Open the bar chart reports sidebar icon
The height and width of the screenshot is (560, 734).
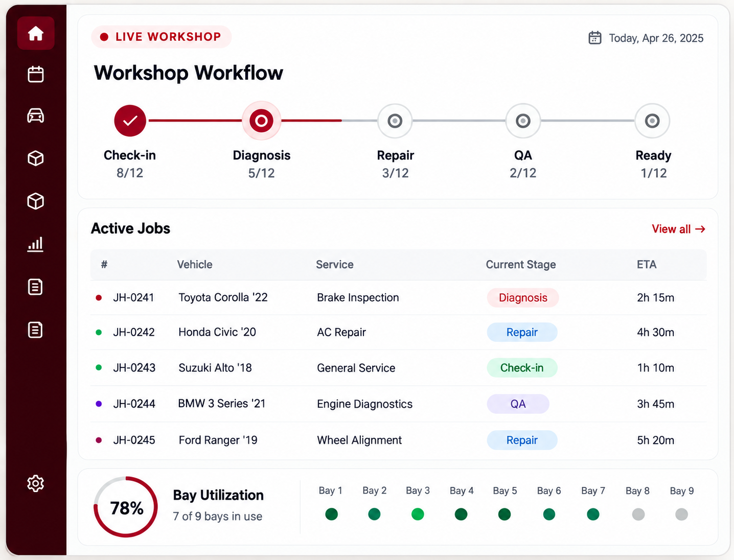coord(36,244)
